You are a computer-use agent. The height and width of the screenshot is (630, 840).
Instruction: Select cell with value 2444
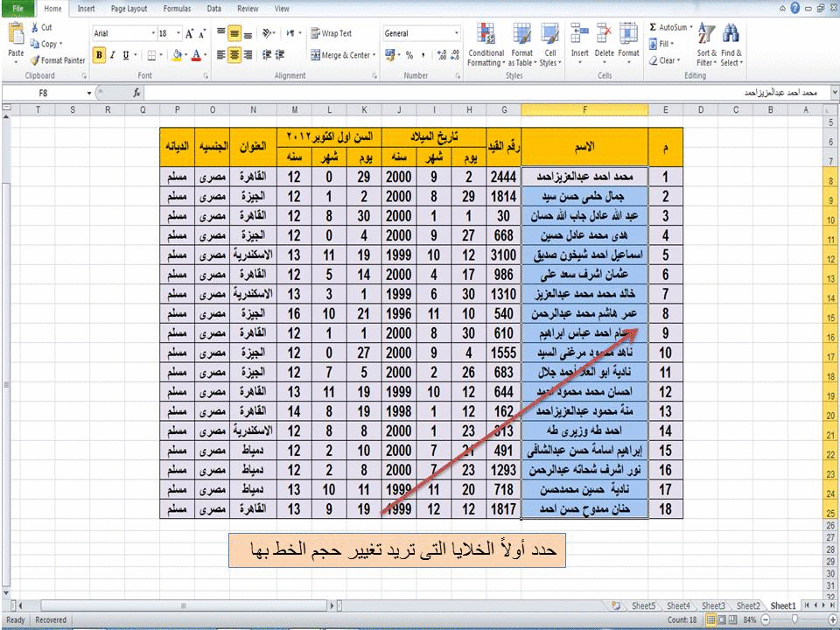pos(504,177)
